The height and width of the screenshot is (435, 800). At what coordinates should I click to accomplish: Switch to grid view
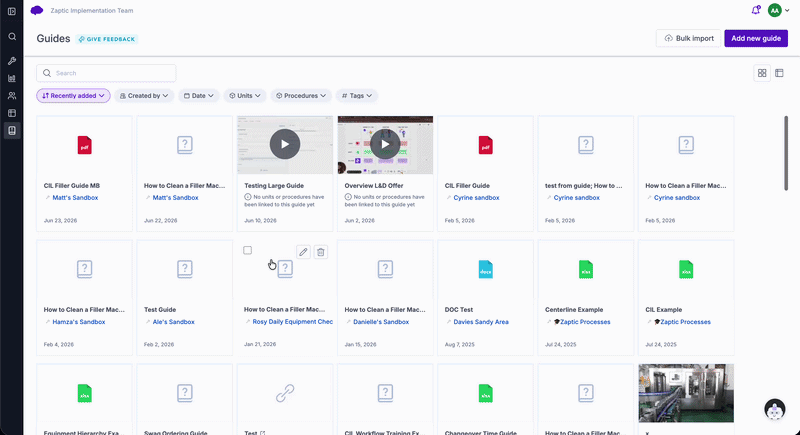pyautogui.click(x=762, y=73)
